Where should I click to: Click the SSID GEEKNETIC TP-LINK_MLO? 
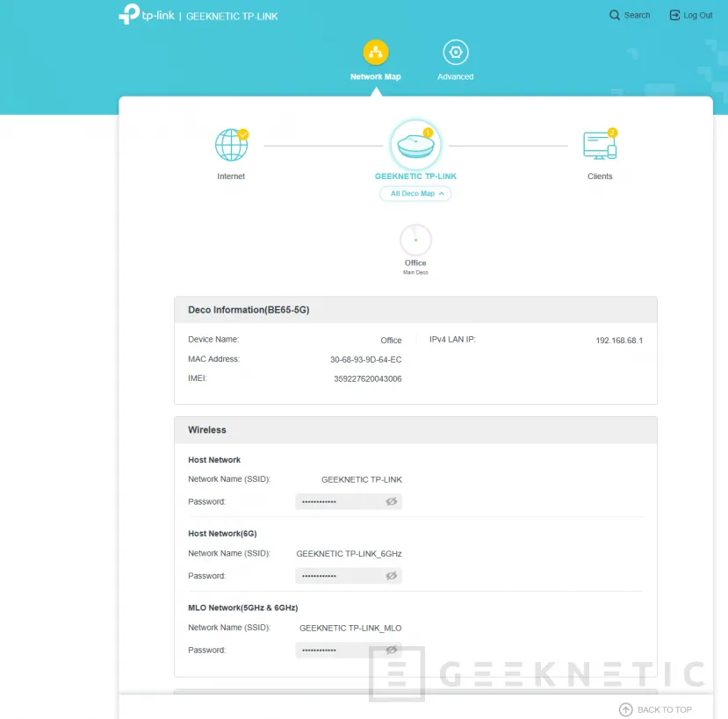350,628
